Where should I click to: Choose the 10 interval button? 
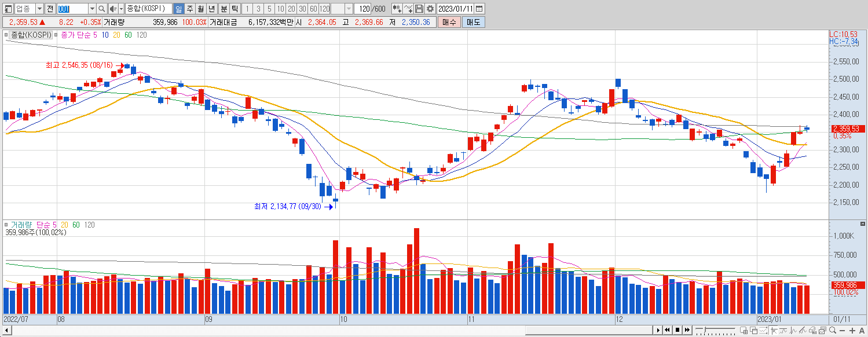280,9
